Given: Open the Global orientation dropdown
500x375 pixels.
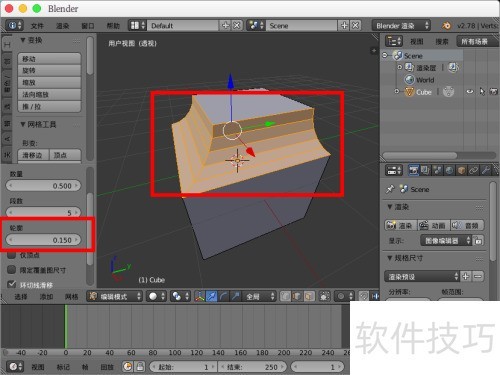Looking at the screenshot, I should click(260, 296).
